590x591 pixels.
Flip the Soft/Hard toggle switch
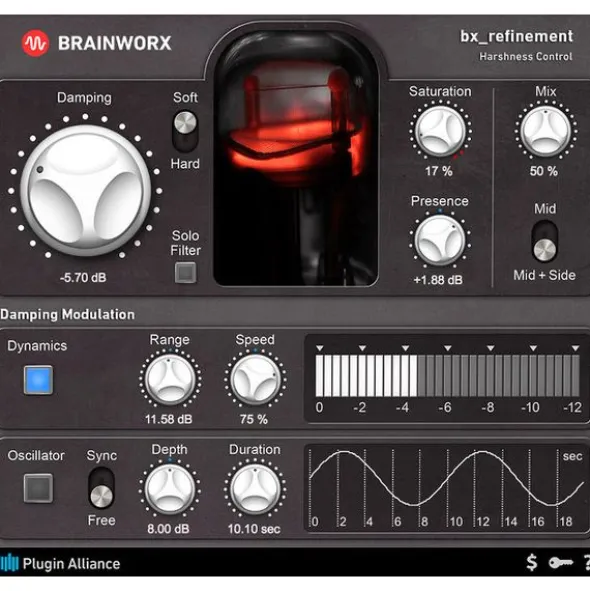[185, 131]
